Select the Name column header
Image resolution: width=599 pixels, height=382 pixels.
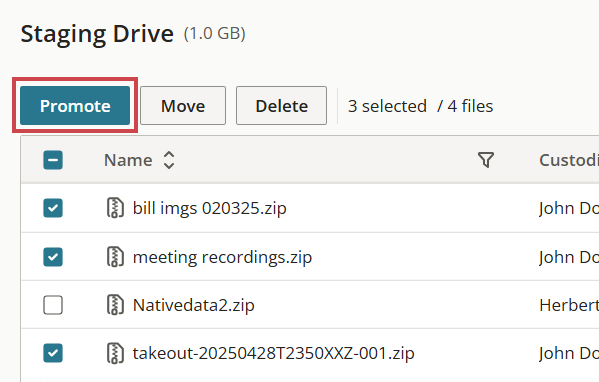(128, 160)
